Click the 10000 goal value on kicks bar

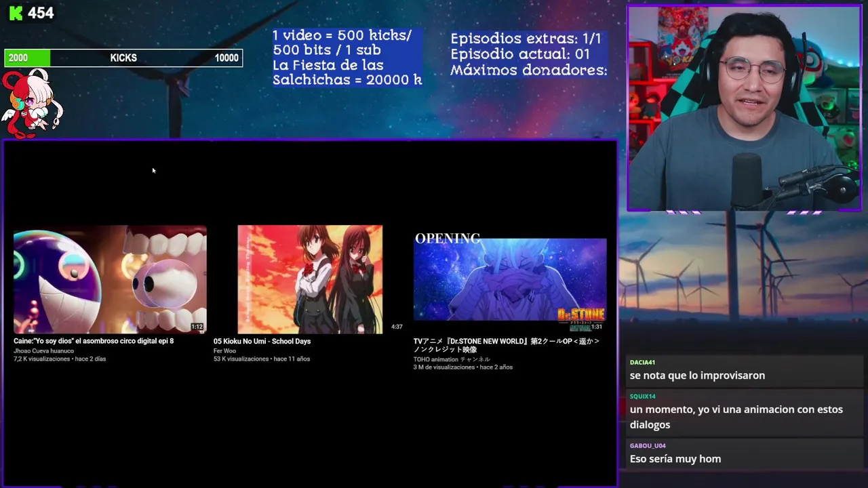pyautogui.click(x=226, y=58)
